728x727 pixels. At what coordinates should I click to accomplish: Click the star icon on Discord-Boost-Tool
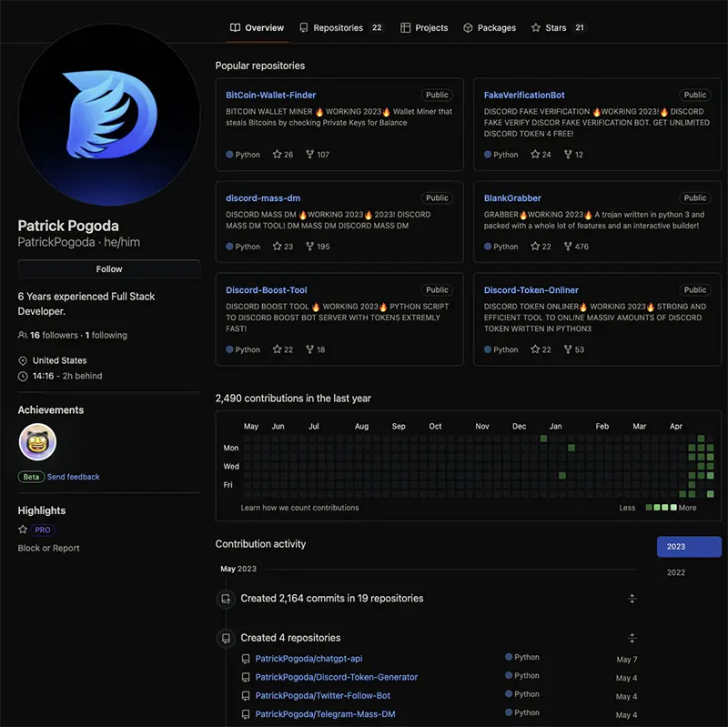(x=278, y=349)
